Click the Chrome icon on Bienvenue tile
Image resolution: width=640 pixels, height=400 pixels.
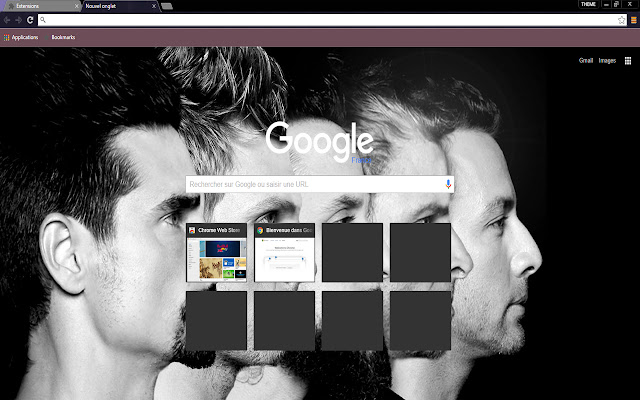coord(260,231)
